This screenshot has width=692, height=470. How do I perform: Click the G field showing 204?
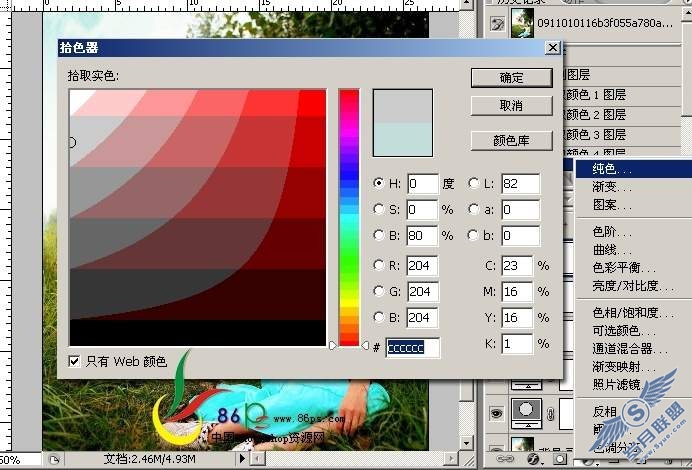pyautogui.click(x=423, y=291)
